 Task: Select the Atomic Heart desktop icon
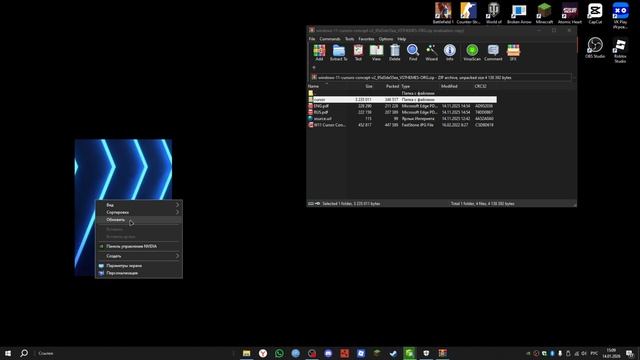[570, 13]
